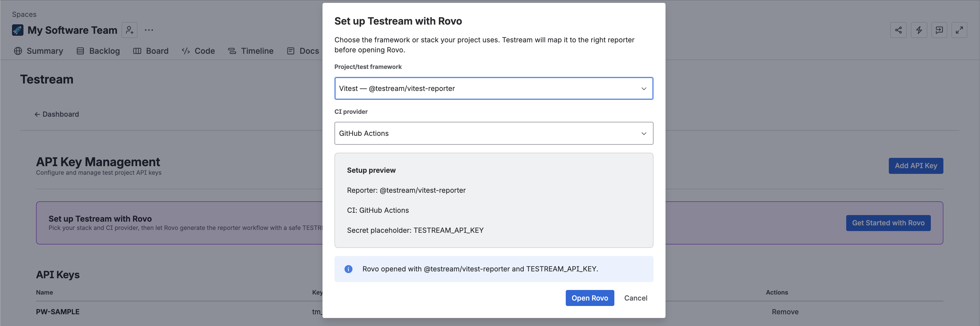Click the feedback comment icon
The width and height of the screenshot is (980, 326).
(x=939, y=30)
